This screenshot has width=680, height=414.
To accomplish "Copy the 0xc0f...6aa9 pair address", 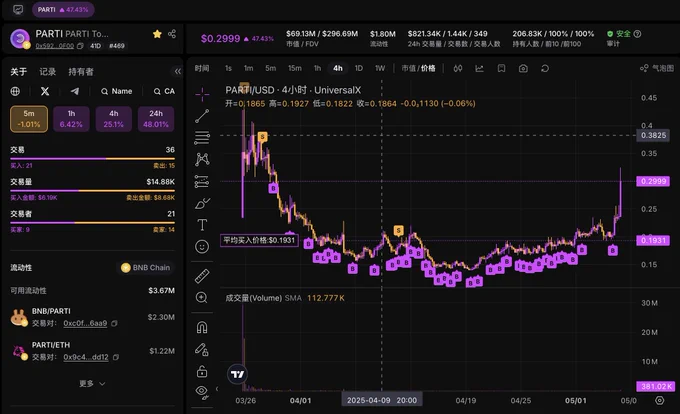I will [x=114, y=323].
